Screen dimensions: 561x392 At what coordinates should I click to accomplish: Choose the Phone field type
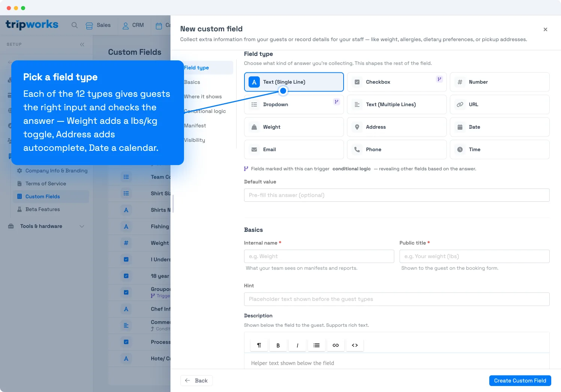[397, 150]
